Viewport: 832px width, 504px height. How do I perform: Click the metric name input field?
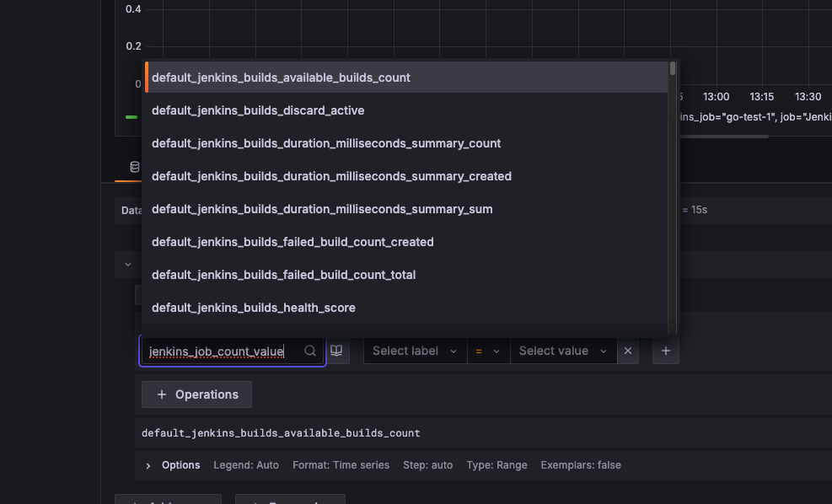(x=224, y=351)
